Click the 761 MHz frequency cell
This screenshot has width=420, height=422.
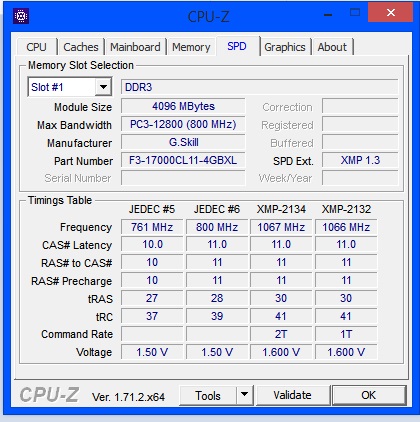click(152, 227)
